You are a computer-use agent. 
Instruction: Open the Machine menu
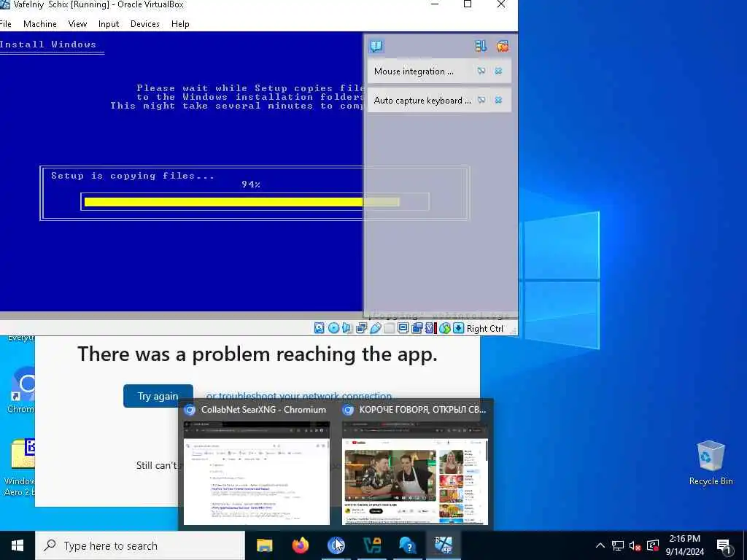(40, 24)
